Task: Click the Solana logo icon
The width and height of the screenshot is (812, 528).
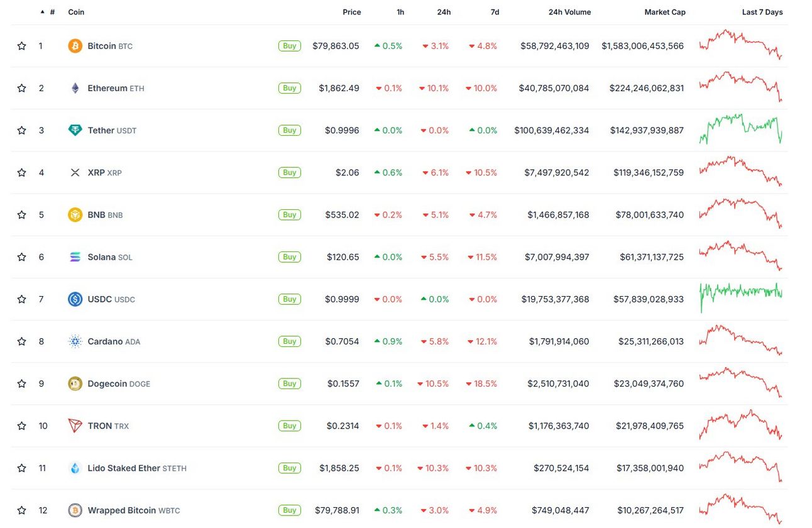Action: 75,257
